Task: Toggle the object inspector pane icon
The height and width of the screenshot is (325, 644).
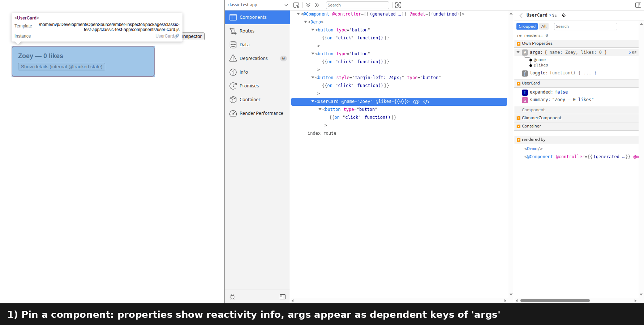Action: pyautogui.click(x=638, y=5)
